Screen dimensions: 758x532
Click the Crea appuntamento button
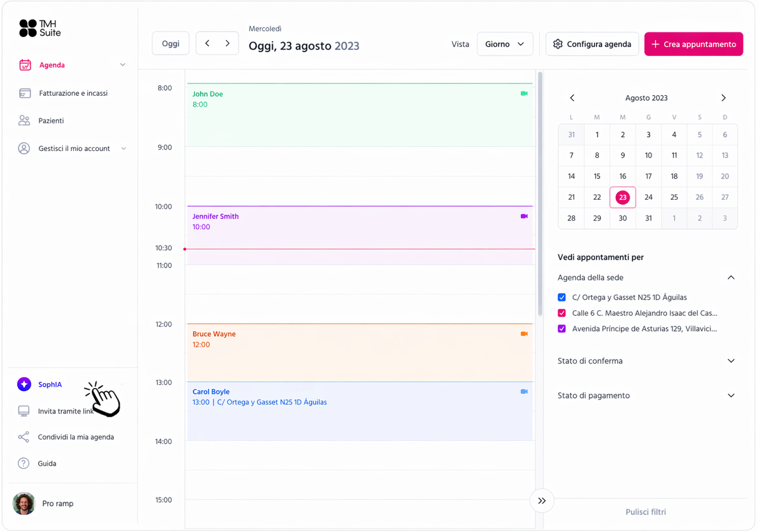(x=694, y=44)
